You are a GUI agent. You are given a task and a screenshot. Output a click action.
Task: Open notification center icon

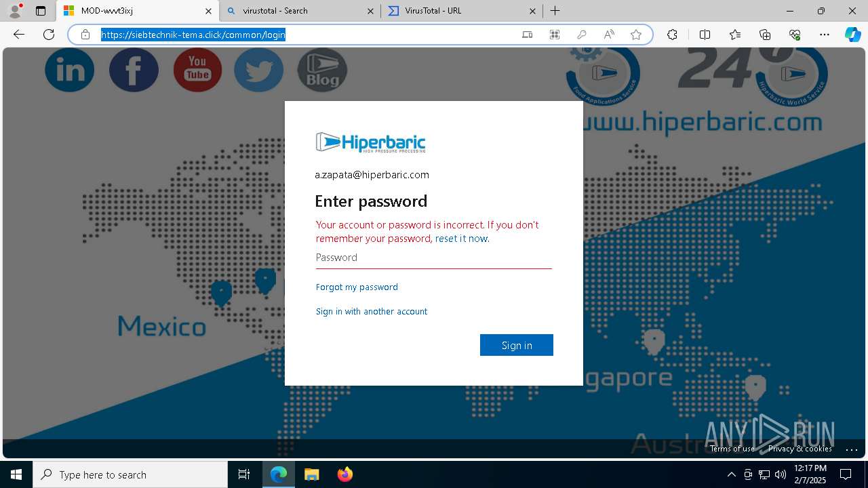tap(846, 474)
